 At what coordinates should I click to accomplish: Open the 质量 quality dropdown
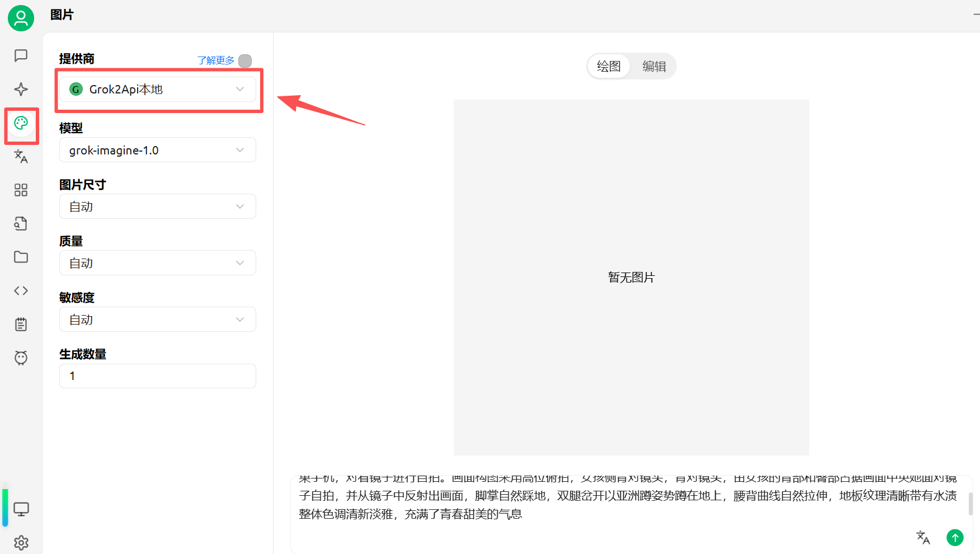tap(158, 263)
